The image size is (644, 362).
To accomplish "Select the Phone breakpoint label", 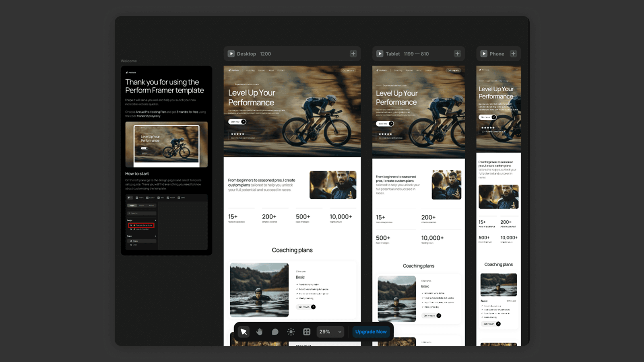I will (x=497, y=54).
